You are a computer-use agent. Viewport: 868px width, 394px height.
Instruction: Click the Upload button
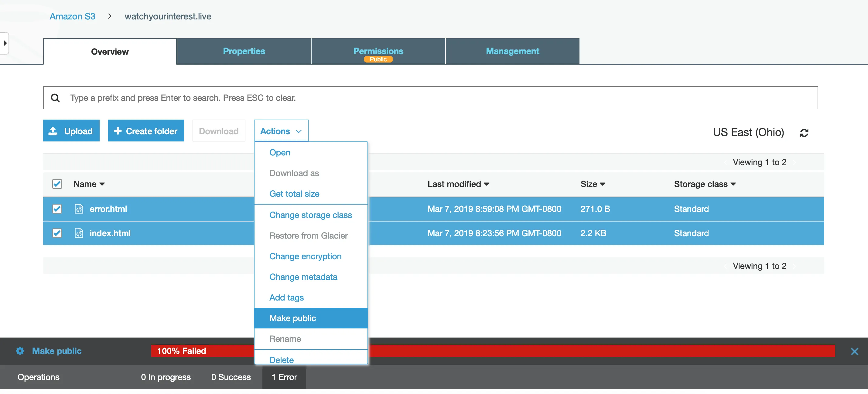pos(71,131)
